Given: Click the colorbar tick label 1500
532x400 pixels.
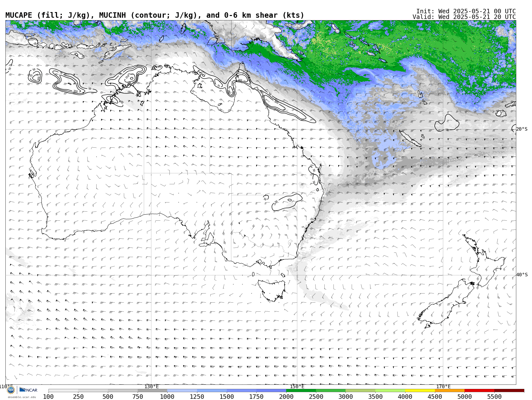Looking at the screenshot, I should click(x=227, y=397).
